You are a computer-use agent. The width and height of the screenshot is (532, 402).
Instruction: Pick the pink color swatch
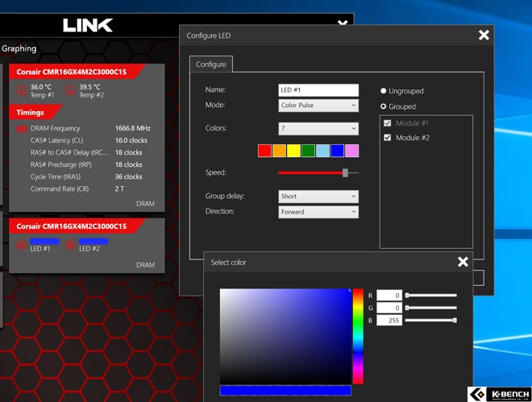point(351,151)
